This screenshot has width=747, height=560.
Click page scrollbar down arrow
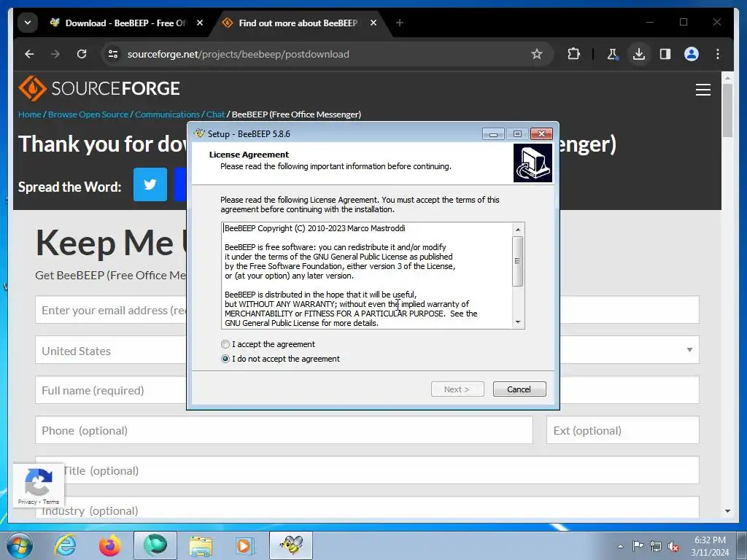(x=727, y=511)
